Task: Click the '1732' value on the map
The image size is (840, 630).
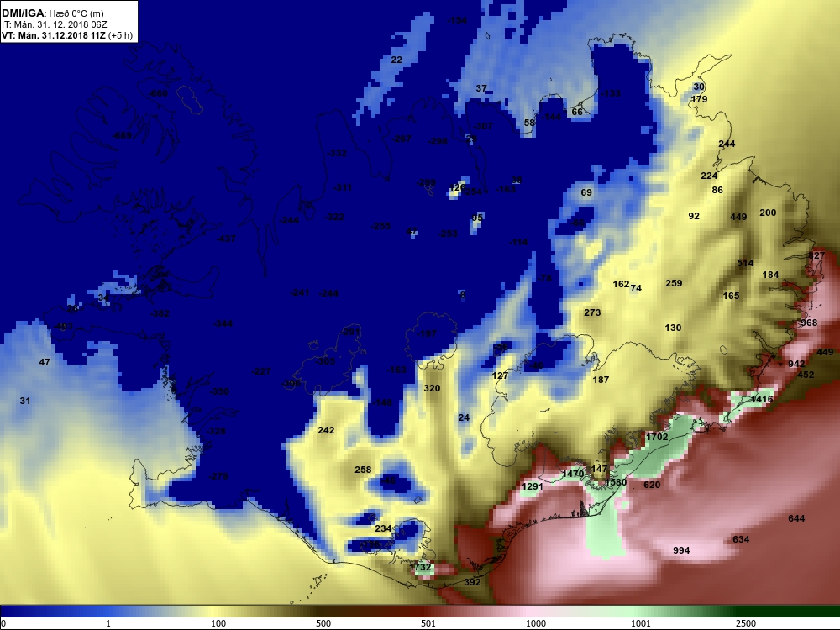Action: [x=420, y=567]
